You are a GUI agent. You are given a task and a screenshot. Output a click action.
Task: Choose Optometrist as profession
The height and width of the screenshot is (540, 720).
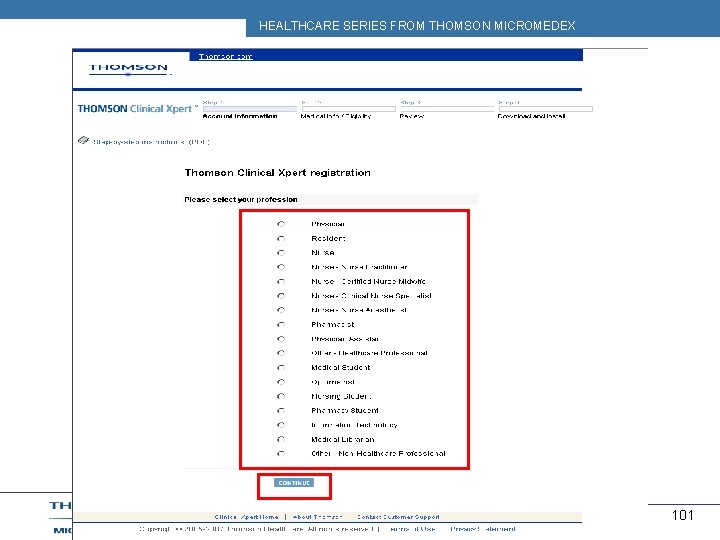tap(281, 382)
